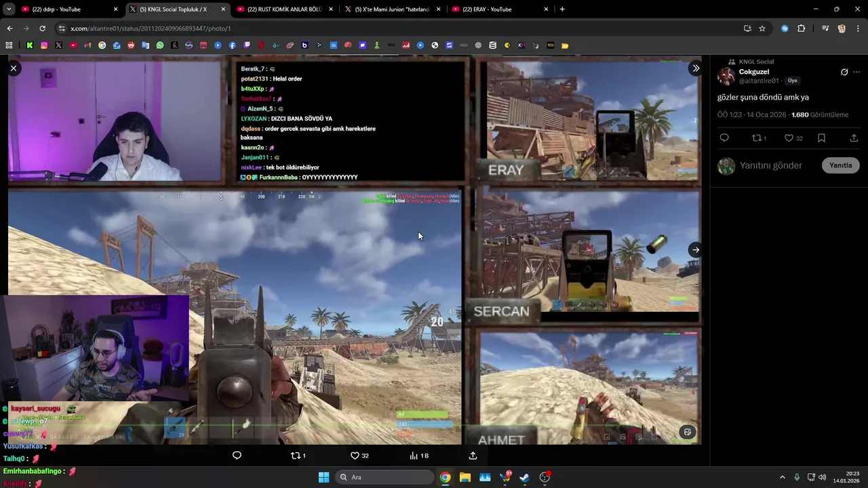Open the WhatsApp bookmark
This screenshot has height=488, width=868.
(160, 45)
